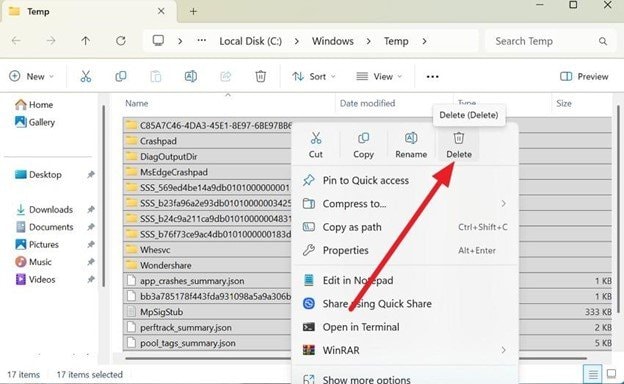Click Local Disk (C:) in the breadcrumb
The width and height of the screenshot is (624, 384).
[x=250, y=41]
